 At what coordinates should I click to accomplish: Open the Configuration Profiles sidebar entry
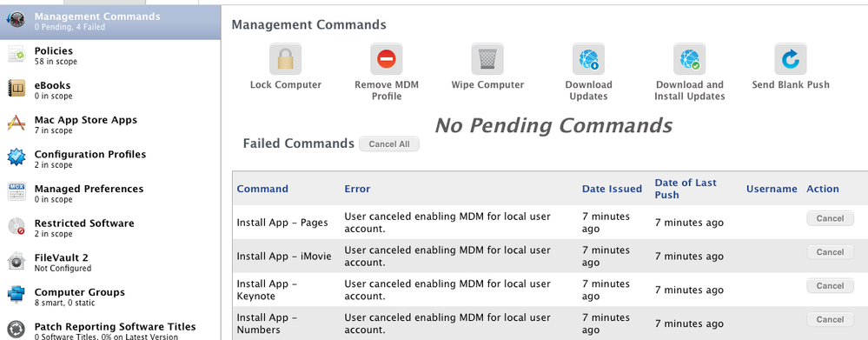(x=110, y=159)
